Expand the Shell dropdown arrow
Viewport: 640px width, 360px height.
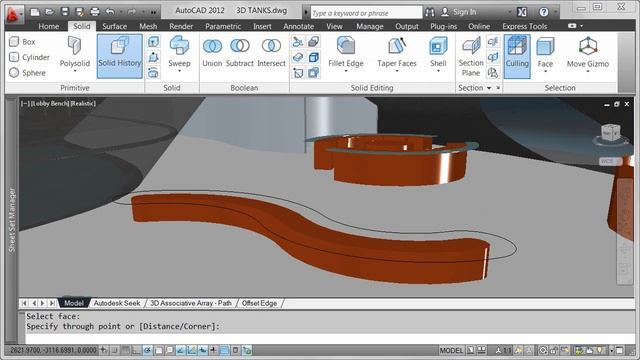coord(438,71)
